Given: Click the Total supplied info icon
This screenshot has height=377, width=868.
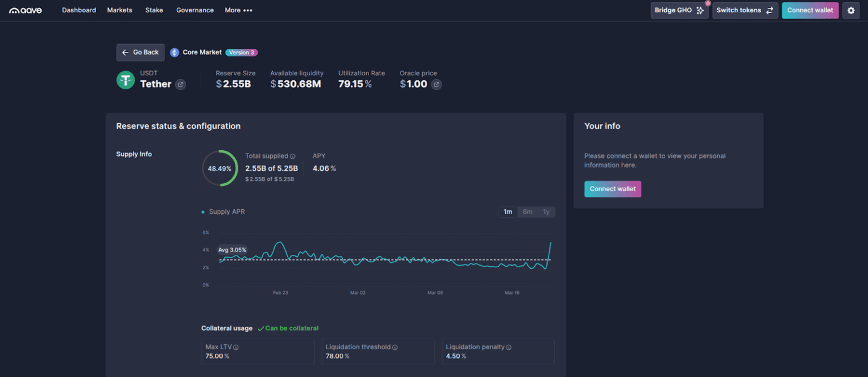Looking at the screenshot, I should coord(293,157).
